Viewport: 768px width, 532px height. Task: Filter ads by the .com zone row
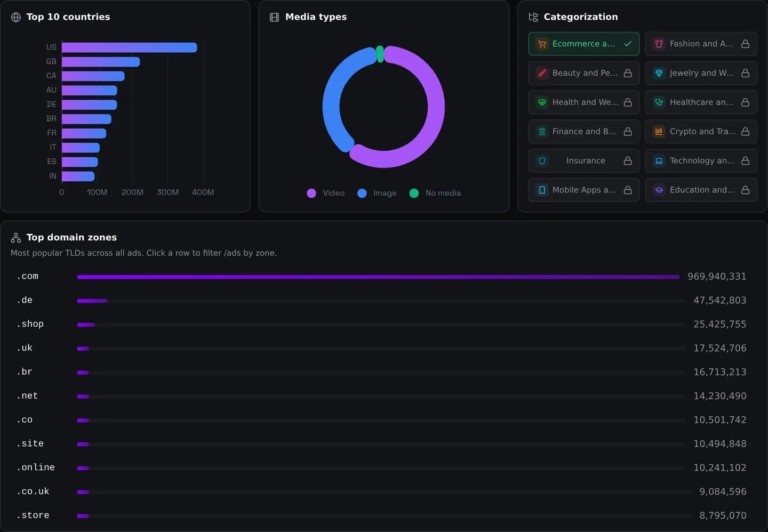[381, 277]
